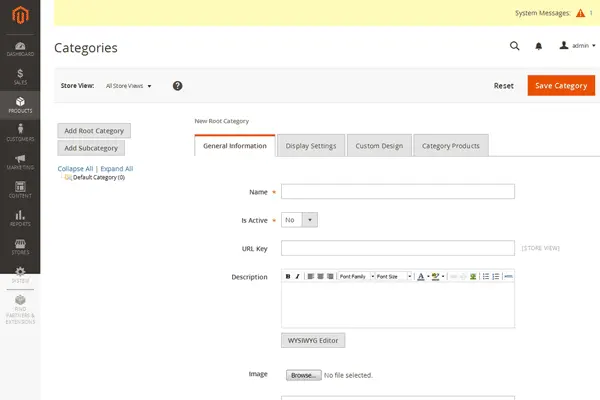This screenshot has width=600, height=400.
Task: Click the Expand All link
Action: point(116,169)
